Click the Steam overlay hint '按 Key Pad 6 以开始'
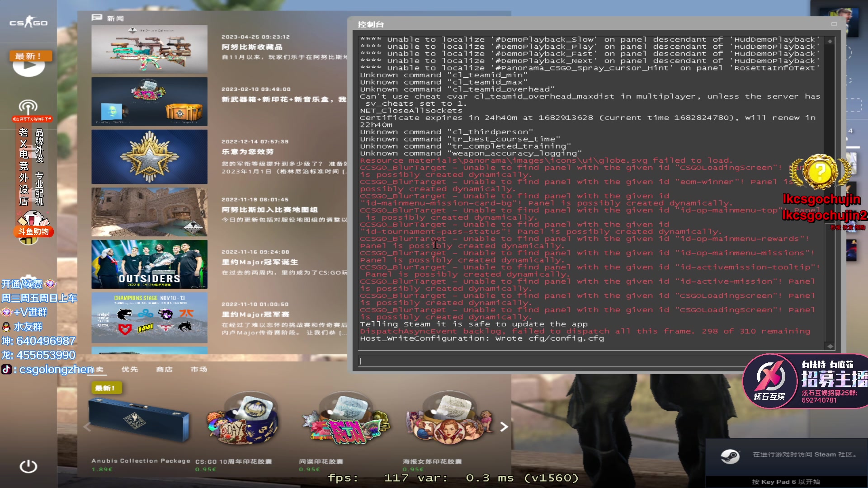 coord(786,482)
